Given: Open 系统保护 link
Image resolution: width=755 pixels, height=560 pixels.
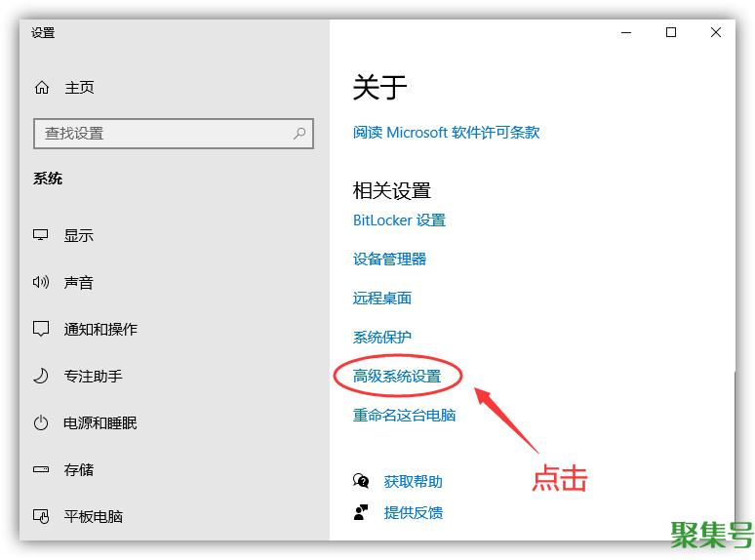Looking at the screenshot, I should tap(382, 337).
